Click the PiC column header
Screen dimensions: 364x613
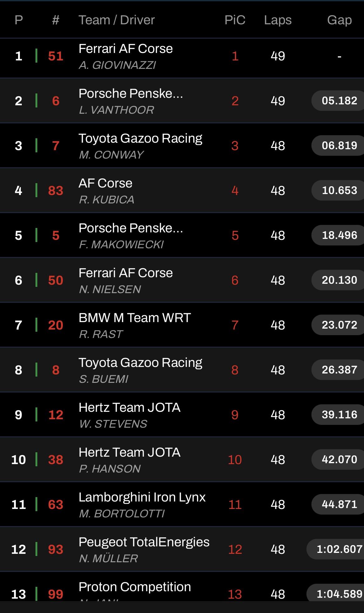coord(235,20)
